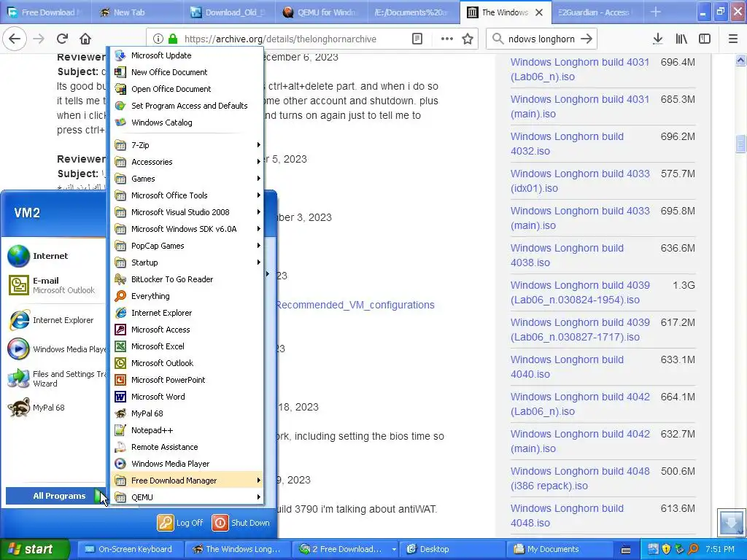
Task: Open Longhorn build 4048 (i386 repack).iso link
Action: pos(580,478)
